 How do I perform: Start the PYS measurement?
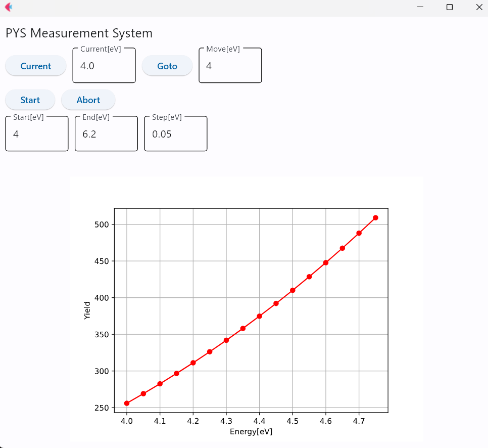click(29, 100)
